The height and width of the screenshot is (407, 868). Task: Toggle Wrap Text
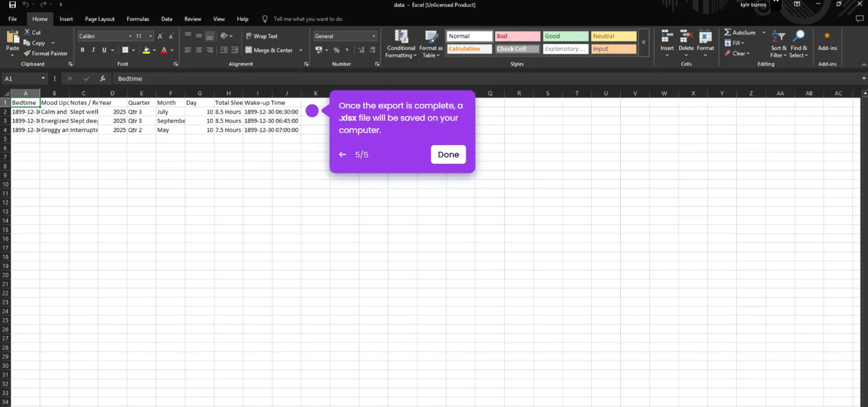pyautogui.click(x=261, y=36)
